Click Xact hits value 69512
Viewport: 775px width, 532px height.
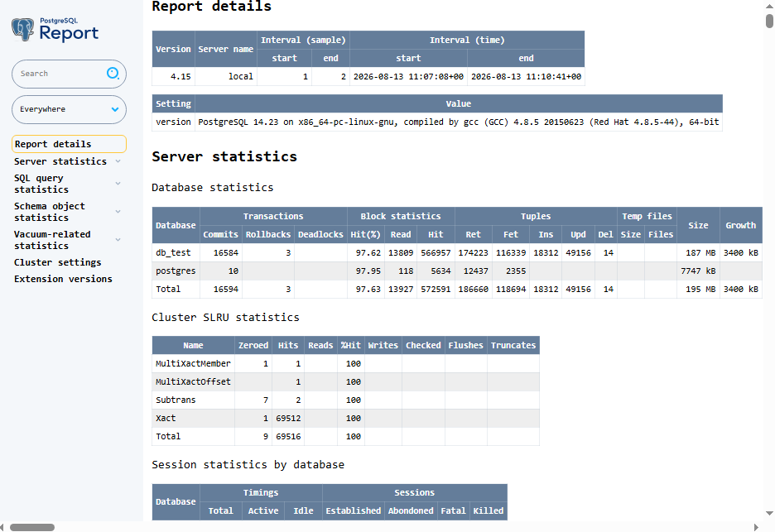click(288, 419)
